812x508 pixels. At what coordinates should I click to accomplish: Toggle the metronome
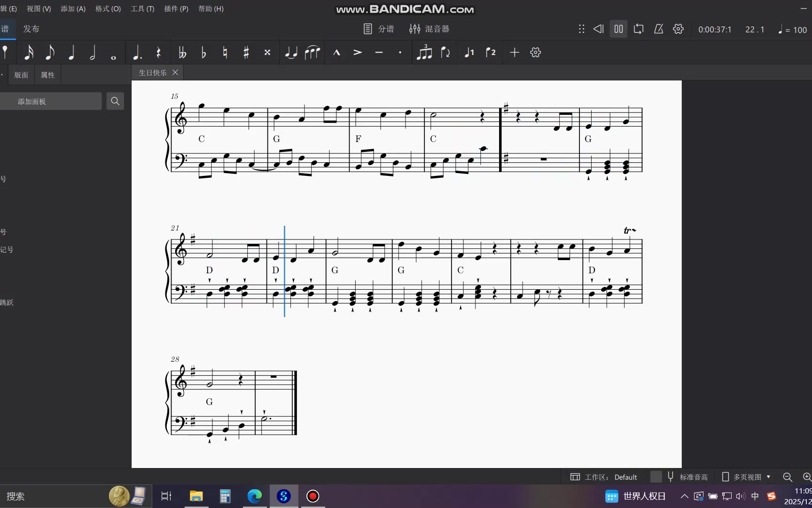pyautogui.click(x=658, y=29)
